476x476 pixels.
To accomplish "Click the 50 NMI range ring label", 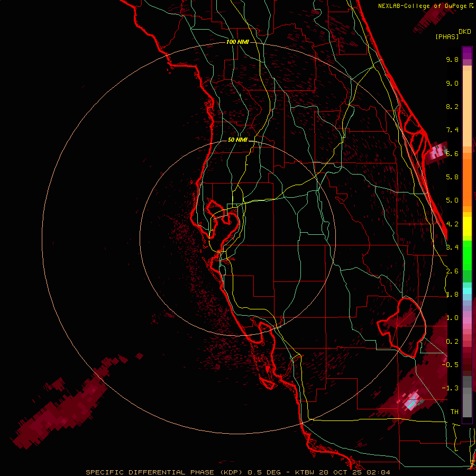I will pos(237,140).
